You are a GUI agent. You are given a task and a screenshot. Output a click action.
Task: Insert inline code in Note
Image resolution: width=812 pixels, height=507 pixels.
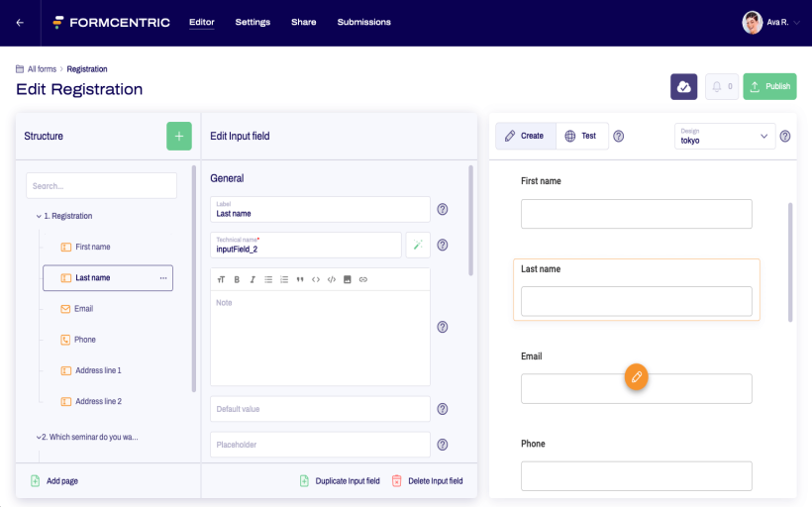316,279
